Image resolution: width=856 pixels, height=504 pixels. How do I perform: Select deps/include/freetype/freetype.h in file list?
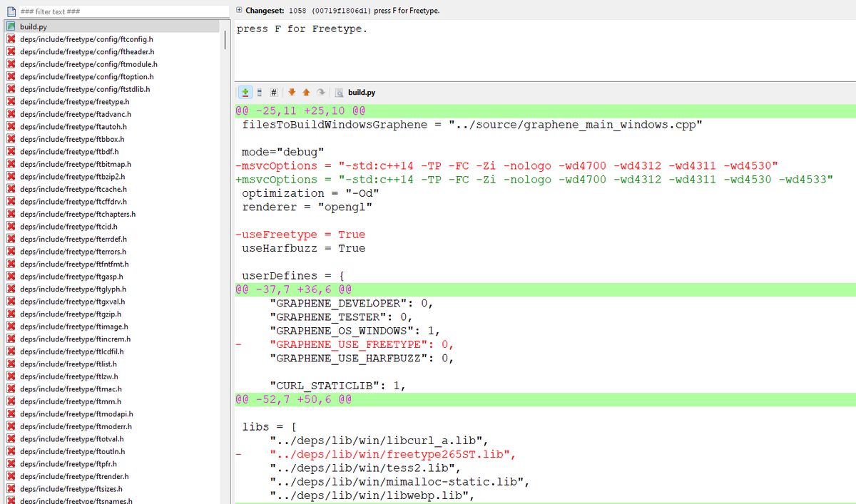(74, 101)
